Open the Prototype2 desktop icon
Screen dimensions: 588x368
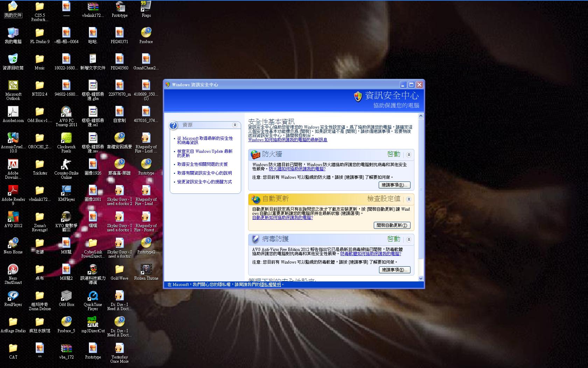pyautogui.click(x=146, y=246)
